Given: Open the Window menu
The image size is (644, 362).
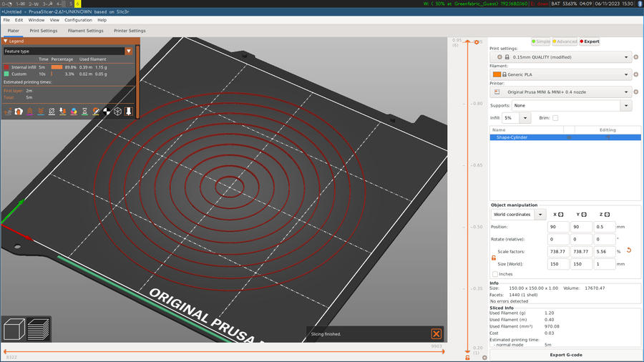Looking at the screenshot, I should [36, 20].
